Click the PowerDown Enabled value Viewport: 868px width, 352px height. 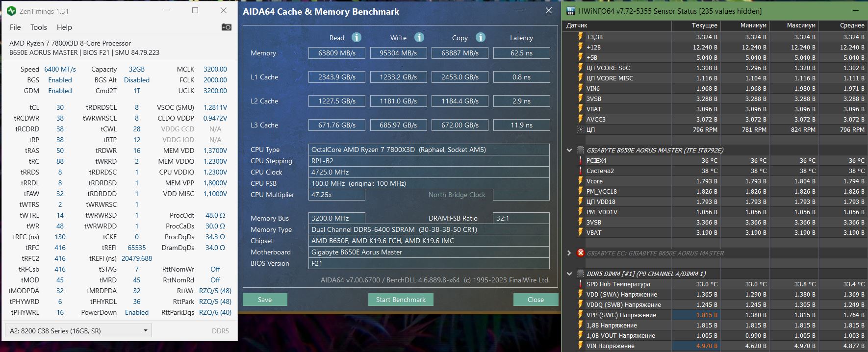(x=136, y=312)
